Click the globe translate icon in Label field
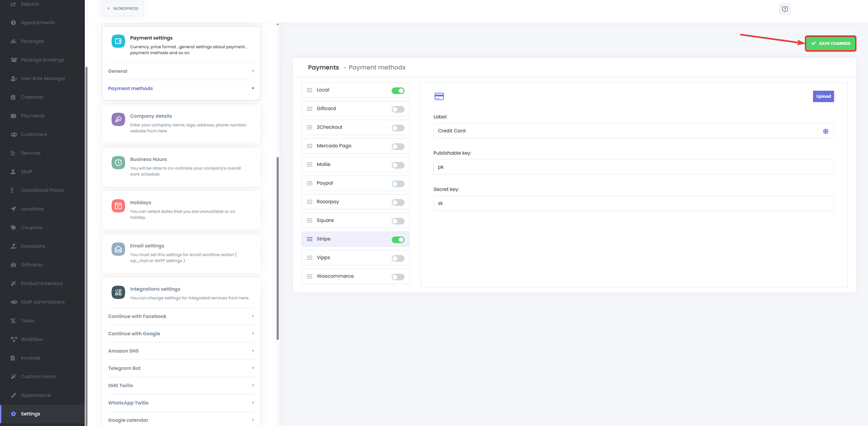 [825, 131]
